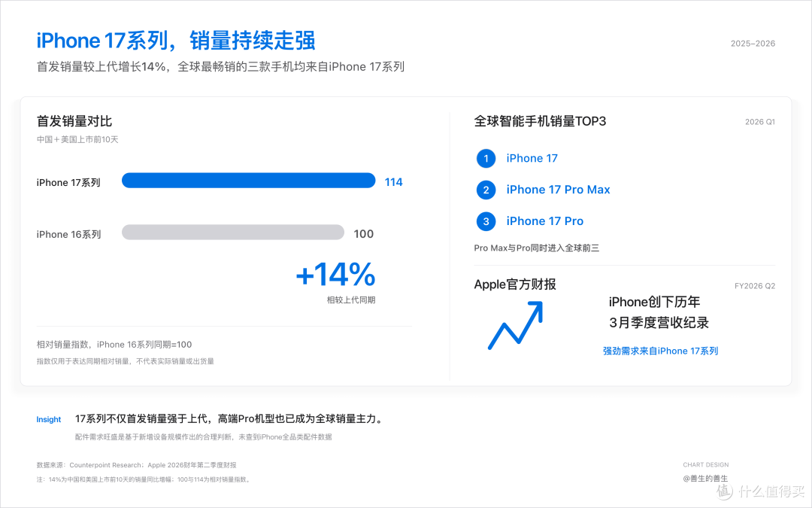Click the 数据来源 Counterpoint Research line

click(136, 465)
